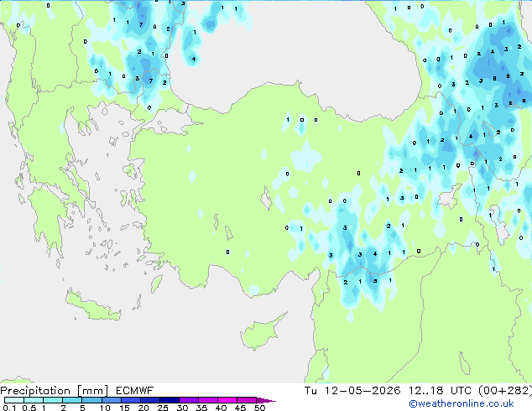Click legend label '10'
532x411 pixels.
coord(105,408)
